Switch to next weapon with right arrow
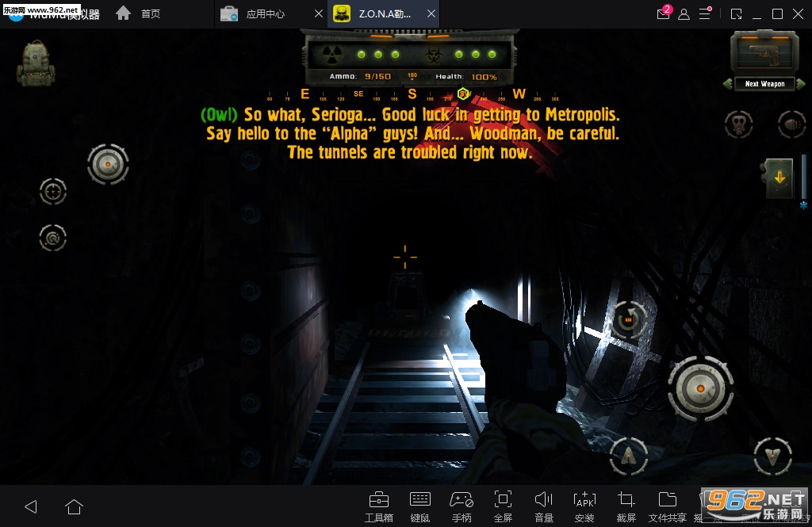The image size is (812, 527). (x=801, y=84)
